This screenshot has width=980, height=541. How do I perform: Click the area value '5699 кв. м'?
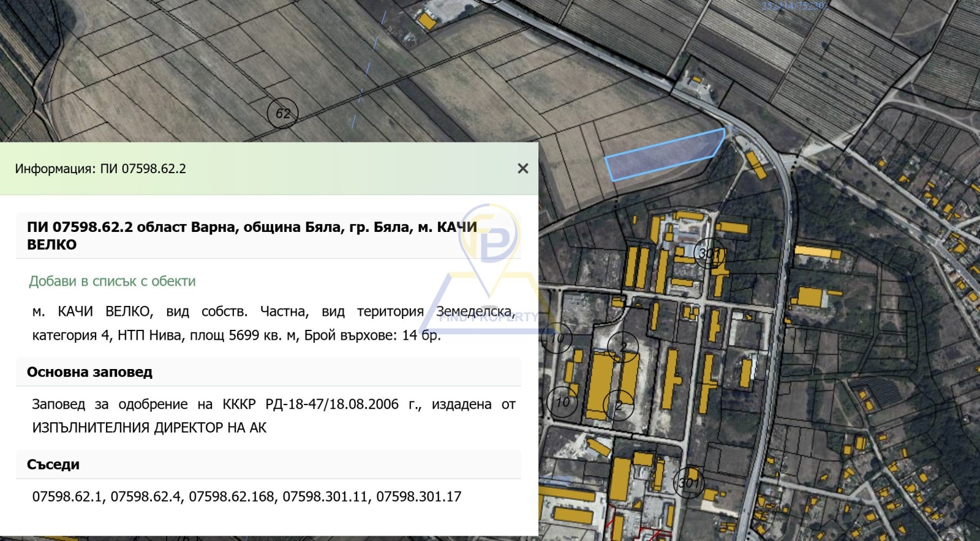pyautogui.click(x=262, y=335)
